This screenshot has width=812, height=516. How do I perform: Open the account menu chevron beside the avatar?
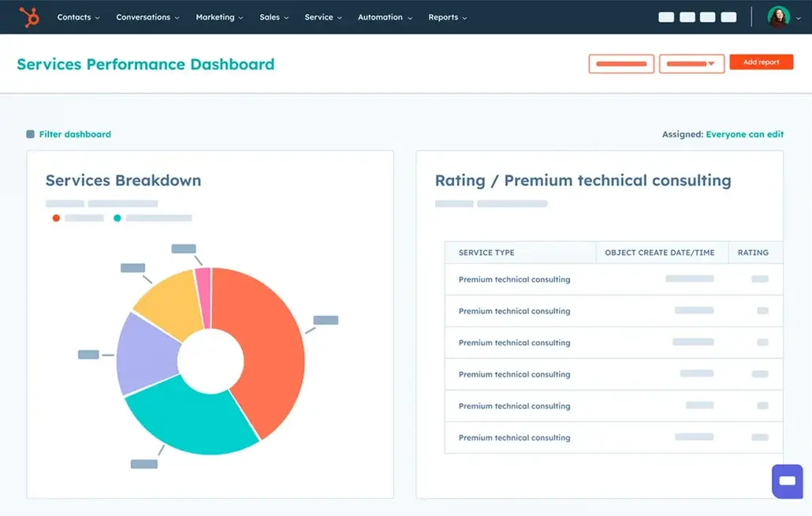coord(798,17)
